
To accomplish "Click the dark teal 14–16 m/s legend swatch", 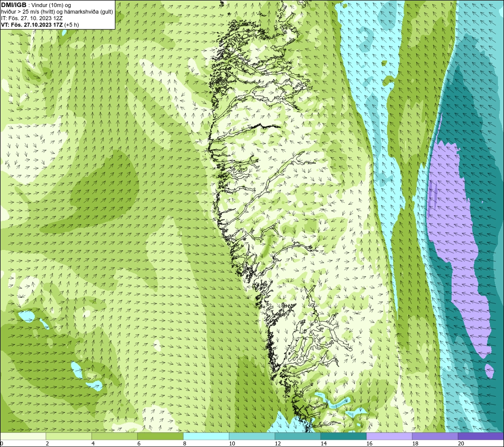I will coord(344,436).
